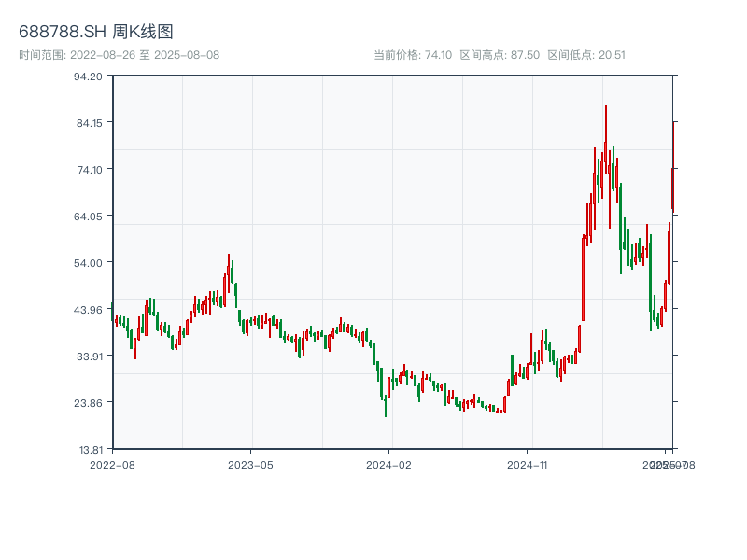Select the 2023-05 date axis label
The width and height of the screenshot is (747, 560).
coord(250,464)
